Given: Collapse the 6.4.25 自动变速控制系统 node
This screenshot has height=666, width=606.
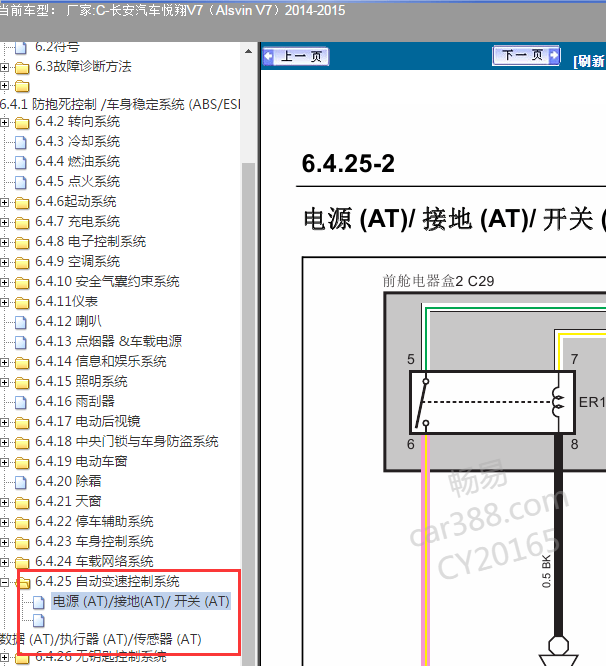Looking at the screenshot, I should pos(4,582).
